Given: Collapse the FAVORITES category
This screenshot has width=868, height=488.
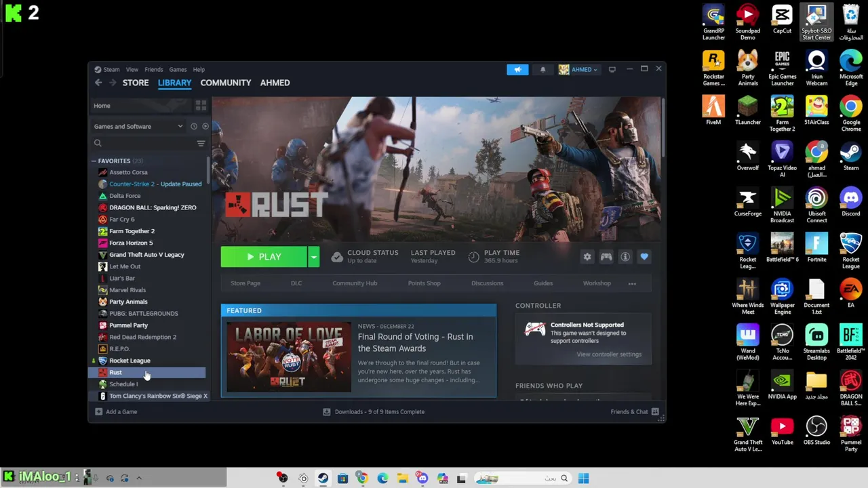Looking at the screenshot, I should (94, 161).
